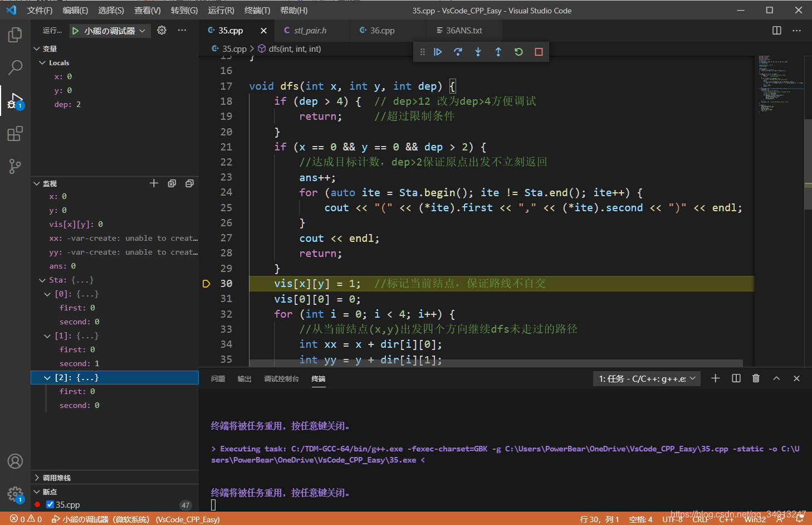
Task: Grab the debug toolbar drag handle
Action: click(422, 52)
